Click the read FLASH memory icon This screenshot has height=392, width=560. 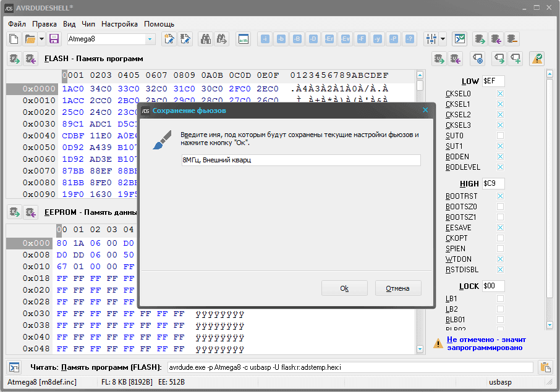coord(15,59)
